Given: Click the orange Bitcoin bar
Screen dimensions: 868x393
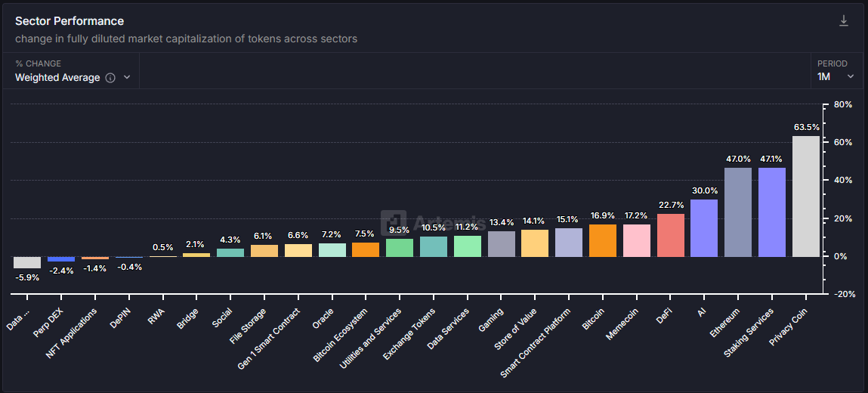Looking at the screenshot, I should pyautogui.click(x=603, y=240).
